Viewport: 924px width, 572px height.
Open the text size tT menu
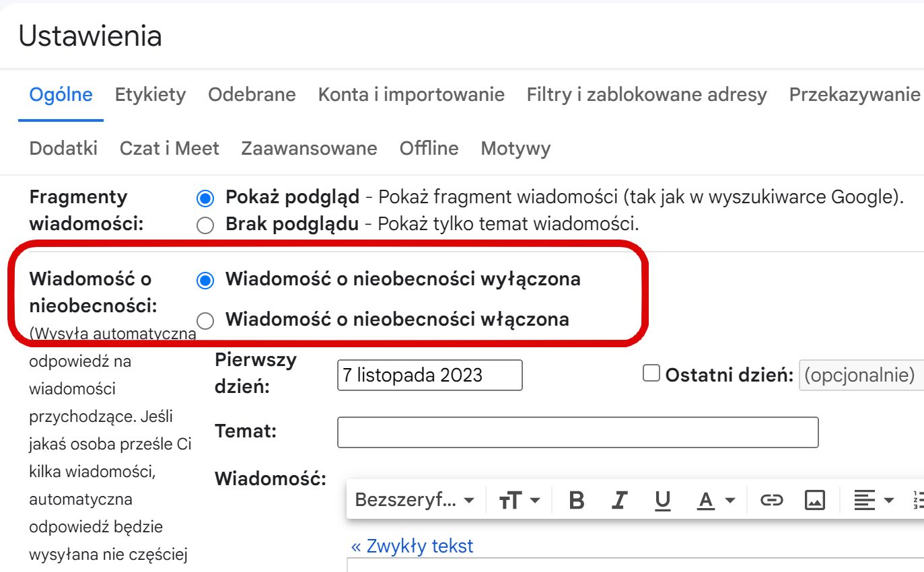point(520,500)
